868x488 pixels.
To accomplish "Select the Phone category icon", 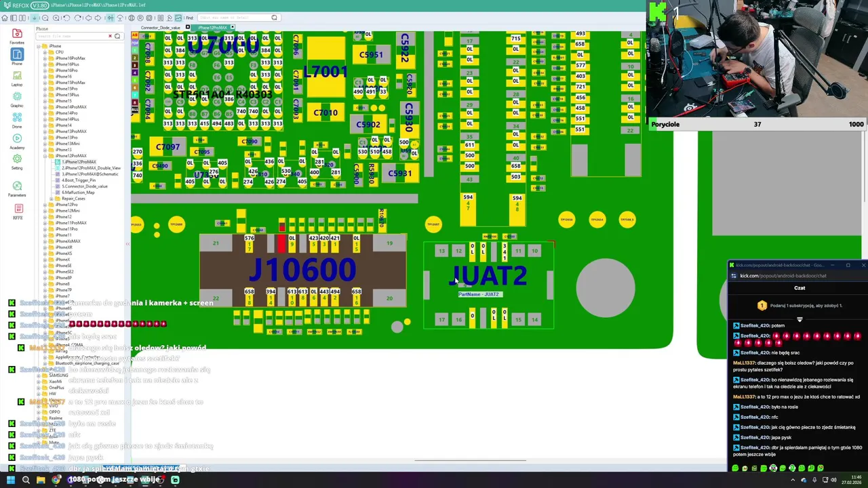I will (x=17, y=57).
